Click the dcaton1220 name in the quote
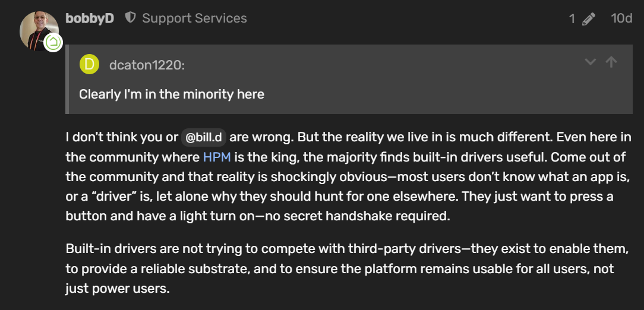 pos(147,65)
